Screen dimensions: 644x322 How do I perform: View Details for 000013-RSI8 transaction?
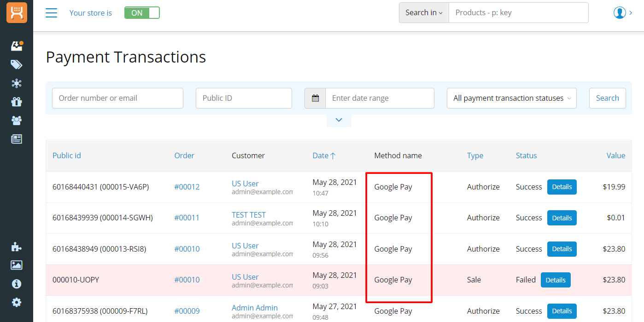562,249
